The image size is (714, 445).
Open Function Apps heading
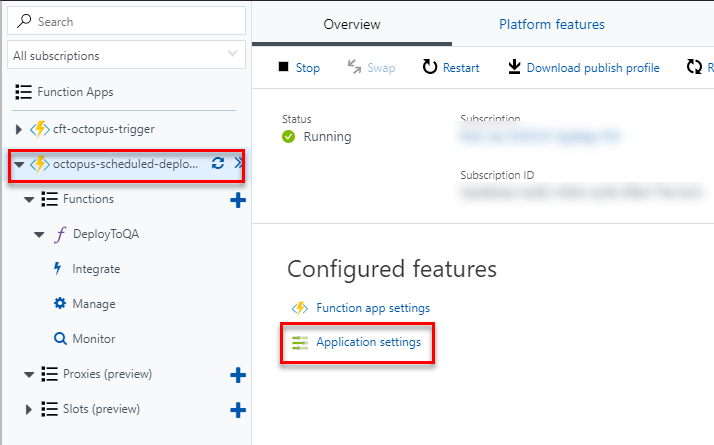pos(75,92)
